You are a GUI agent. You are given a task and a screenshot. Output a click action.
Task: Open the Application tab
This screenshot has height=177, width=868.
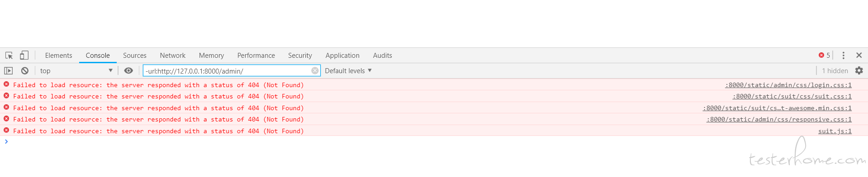(342, 56)
